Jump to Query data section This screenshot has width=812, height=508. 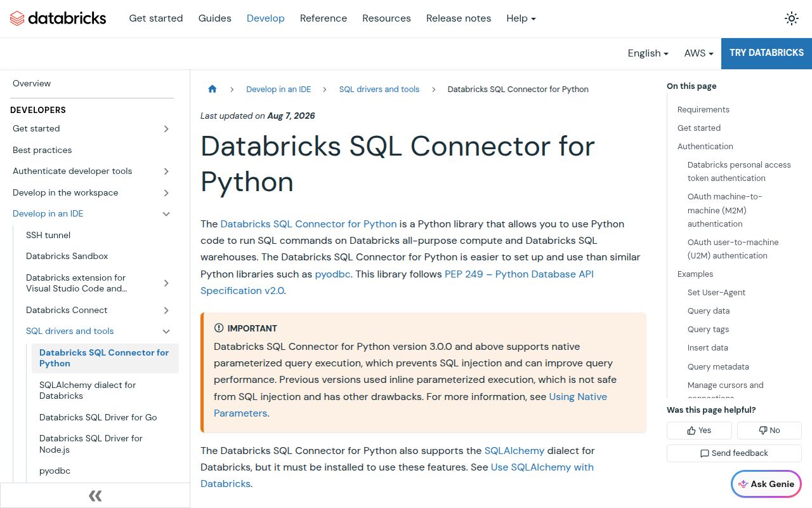click(708, 311)
